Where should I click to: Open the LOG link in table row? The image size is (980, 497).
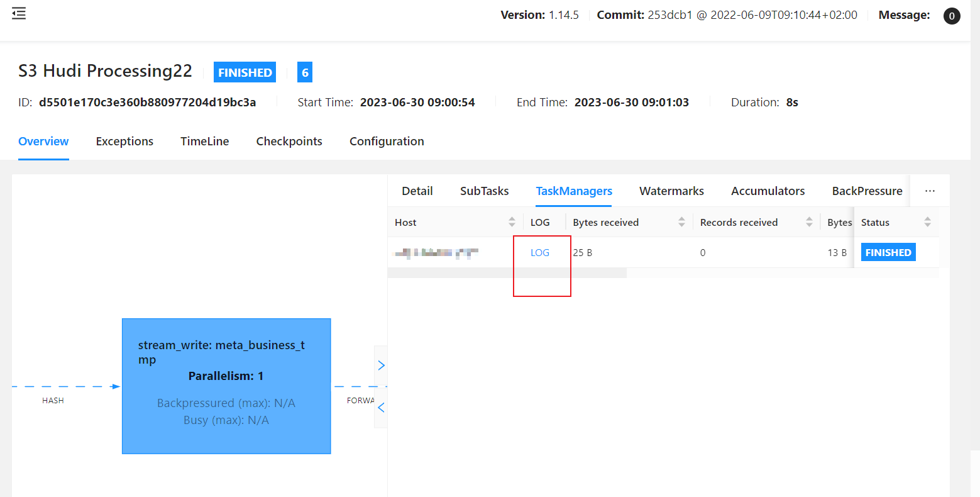pyautogui.click(x=540, y=253)
